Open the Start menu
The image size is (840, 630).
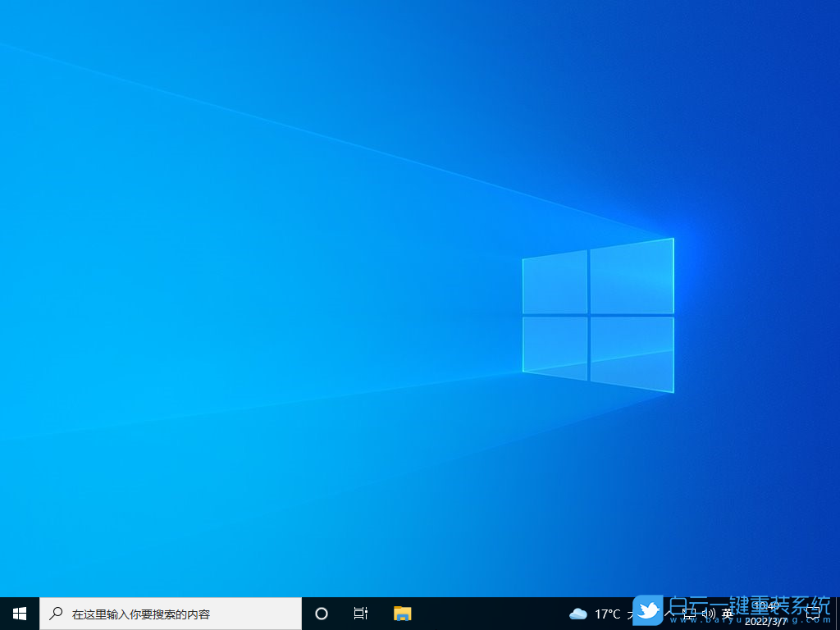click(x=18, y=613)
